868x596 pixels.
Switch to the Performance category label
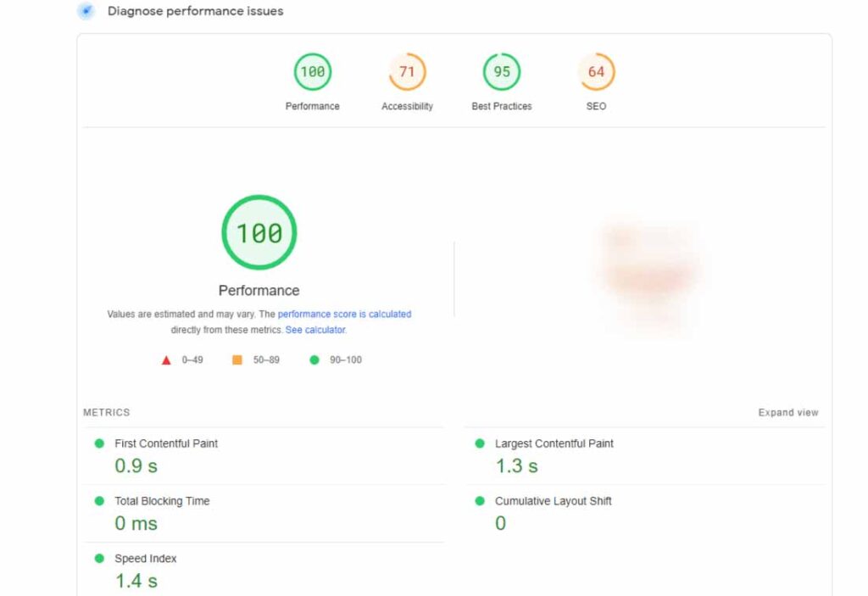312,106
